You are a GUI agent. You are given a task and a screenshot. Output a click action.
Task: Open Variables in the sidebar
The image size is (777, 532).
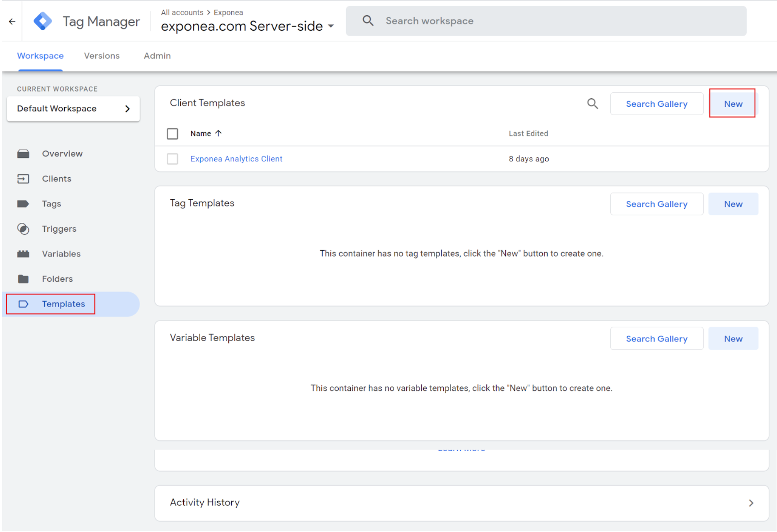(x=61, y=254)
